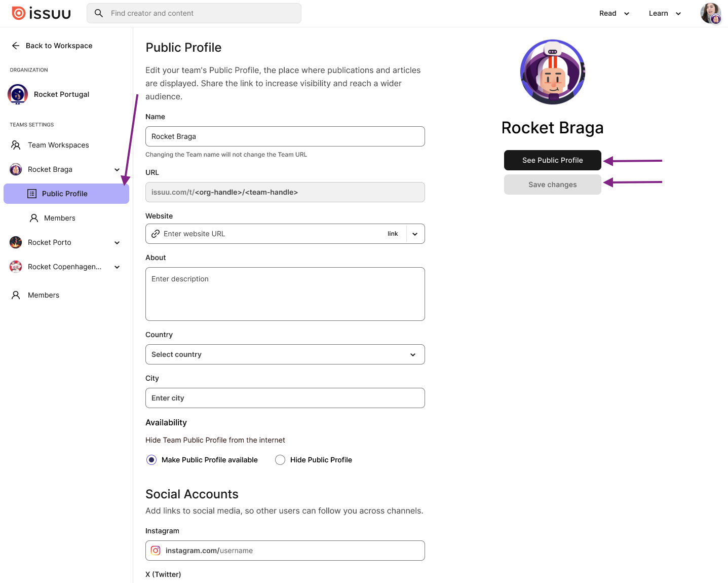This screenshot has height=583, width=728.
Task: Click the Rocket Braga team avatar in sidebar
Action: [16, 169]
